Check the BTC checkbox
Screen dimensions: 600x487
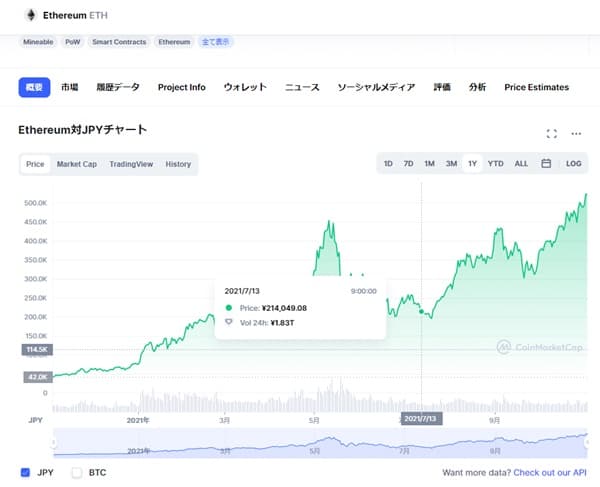pyautogui.click(x=77, y=472)
